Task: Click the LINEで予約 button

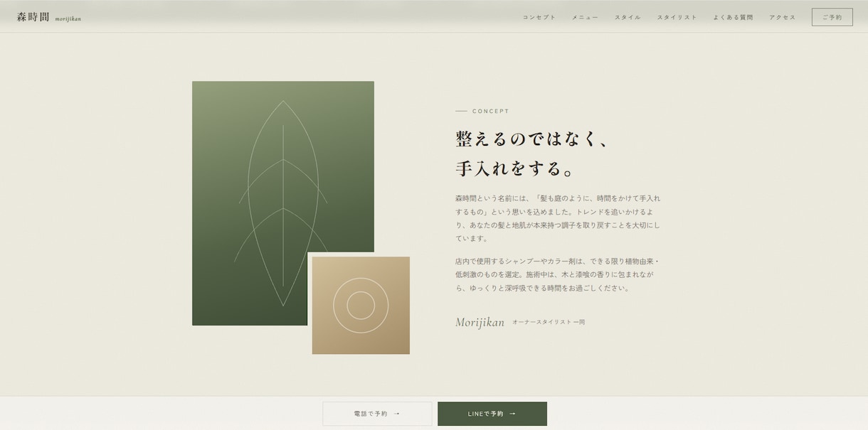Action: (x=492, y=414)
